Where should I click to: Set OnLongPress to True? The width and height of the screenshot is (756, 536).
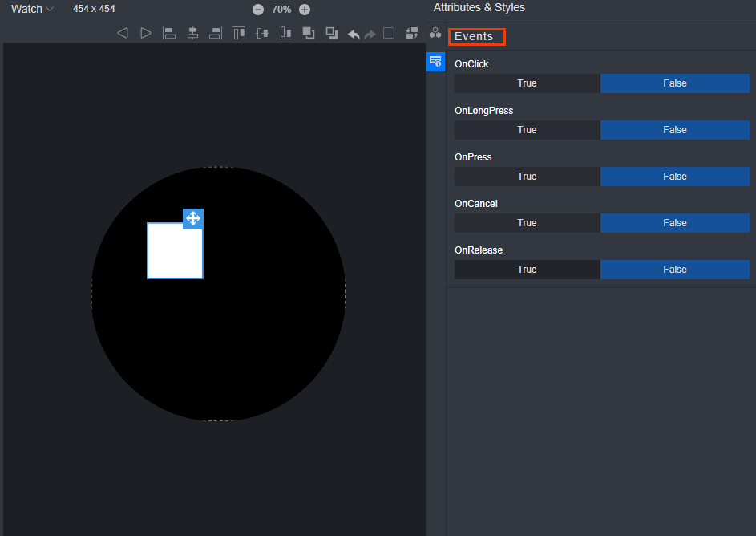click(527, 130)
